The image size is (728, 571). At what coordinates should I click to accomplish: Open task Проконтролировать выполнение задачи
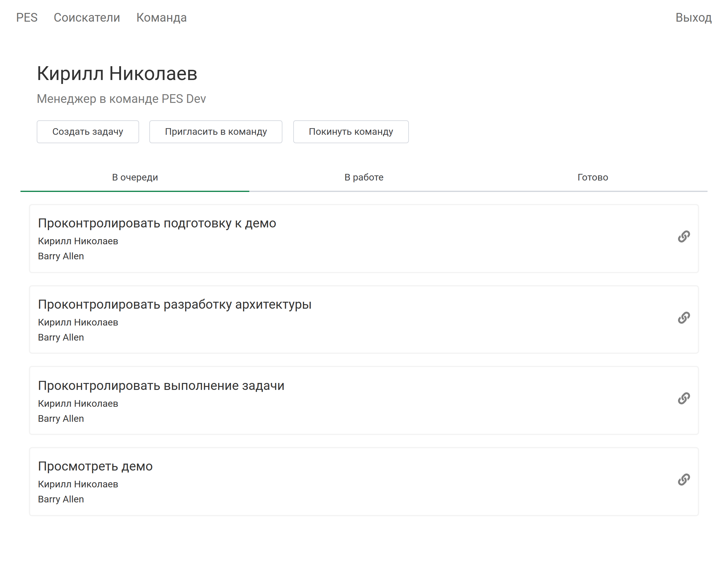pyautogui.click(x=161, y=385)
